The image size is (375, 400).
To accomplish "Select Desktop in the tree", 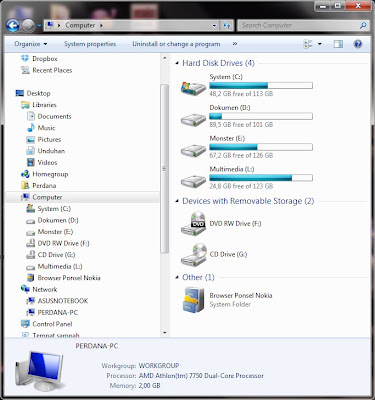I will point(33,93).
